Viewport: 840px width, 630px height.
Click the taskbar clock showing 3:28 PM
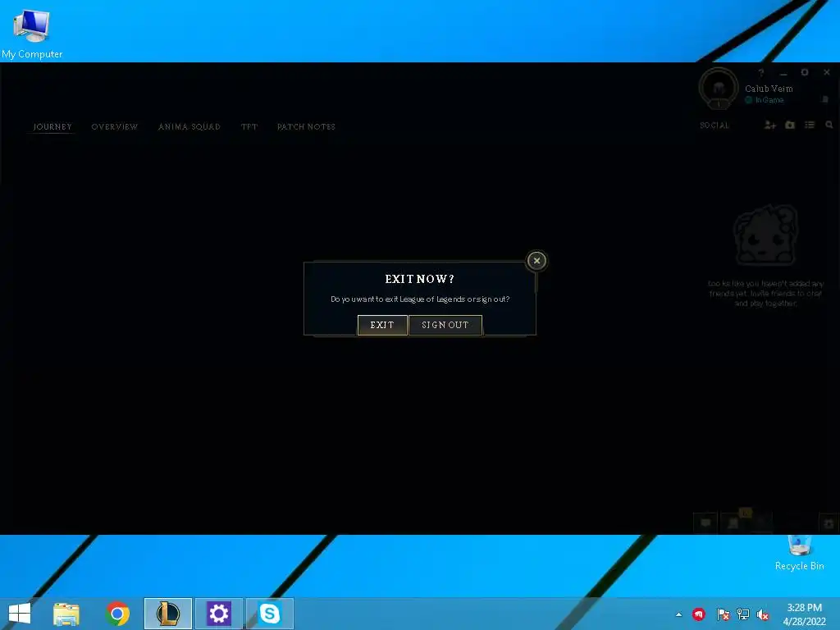coord(804,614)
